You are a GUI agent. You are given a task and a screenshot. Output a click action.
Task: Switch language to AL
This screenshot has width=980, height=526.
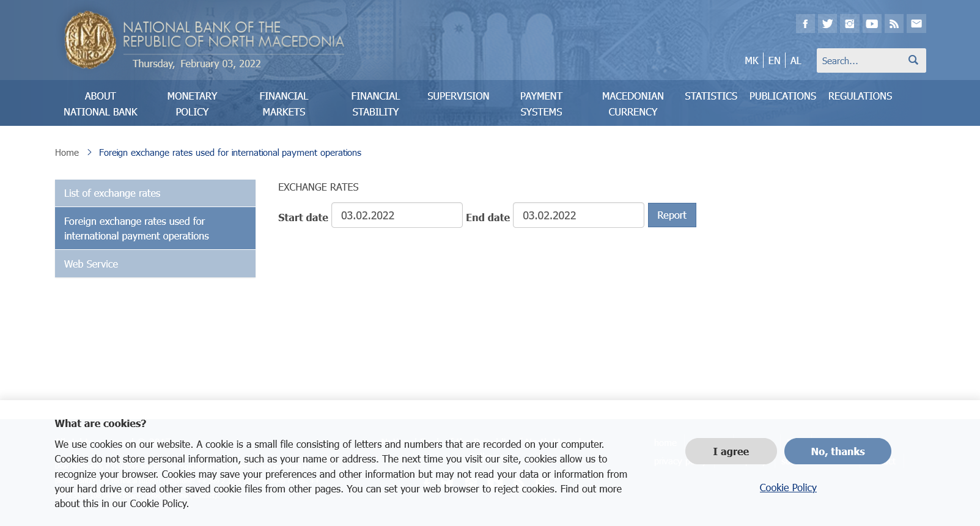click(x=795, y=60)
